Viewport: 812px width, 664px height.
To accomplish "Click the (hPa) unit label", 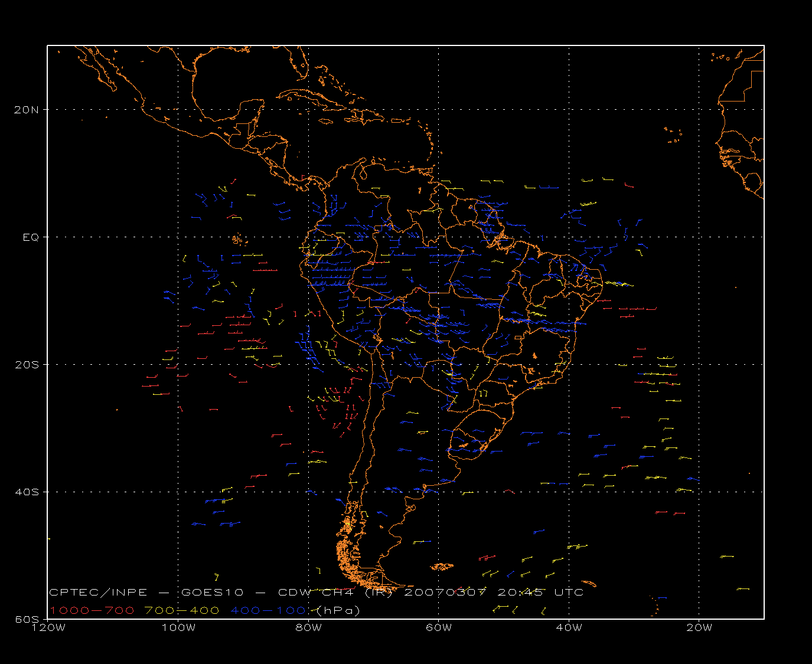I will 338,610.
